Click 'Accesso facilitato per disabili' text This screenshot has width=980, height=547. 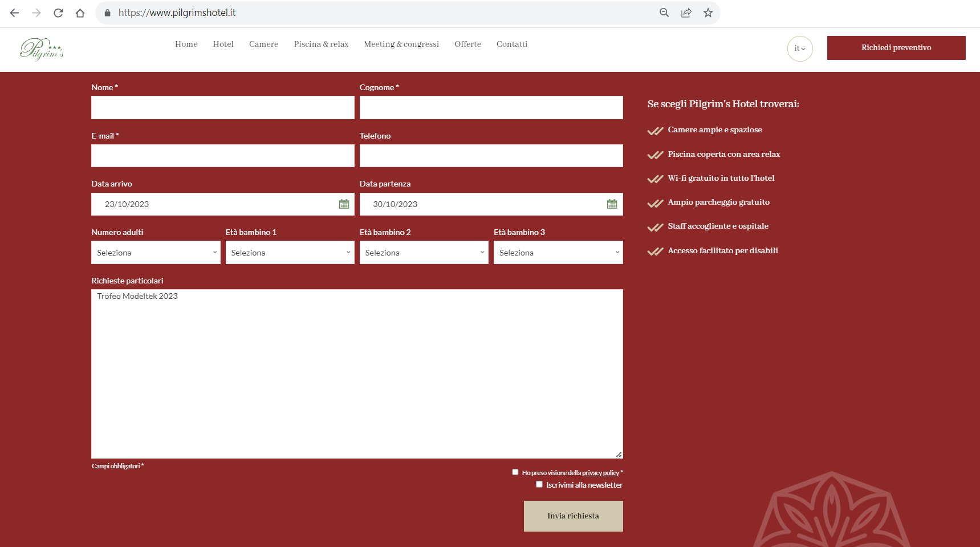click(723, 251)
